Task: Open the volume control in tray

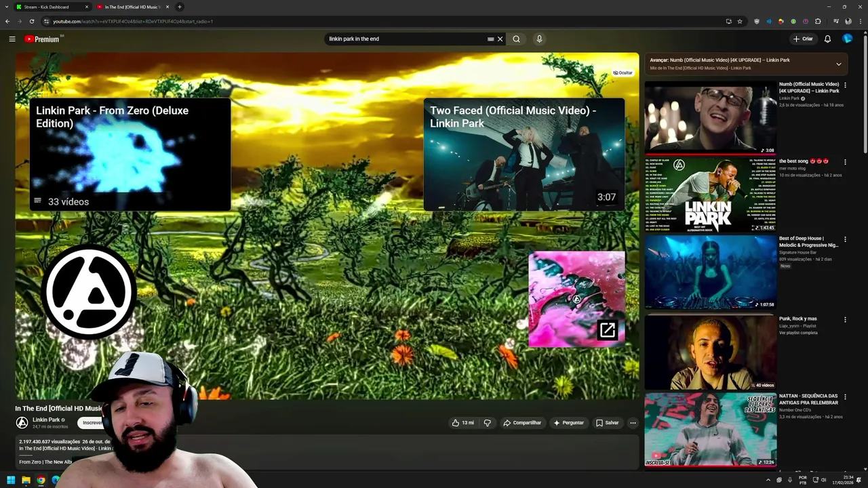Action: [x=823, y=481]
